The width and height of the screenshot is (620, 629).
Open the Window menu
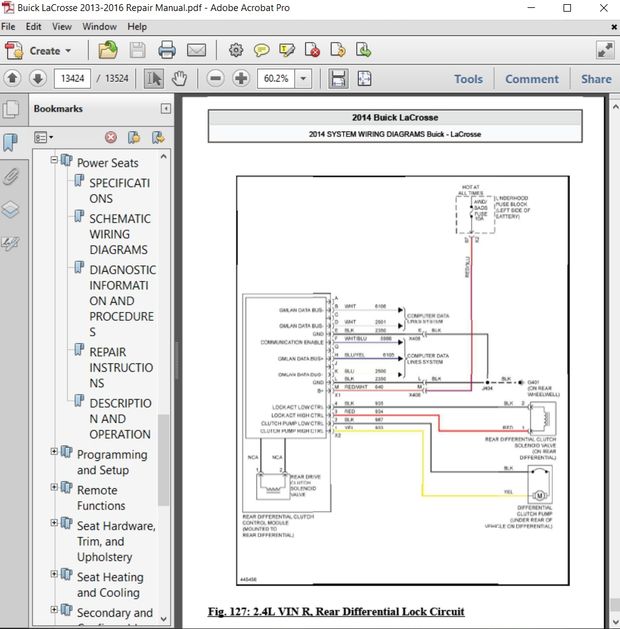point(99,27)
